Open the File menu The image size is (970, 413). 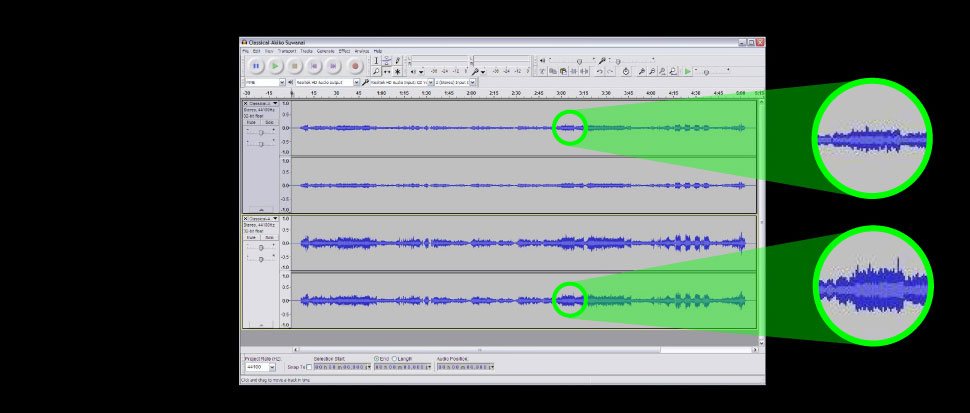click(x=245, y=51)
